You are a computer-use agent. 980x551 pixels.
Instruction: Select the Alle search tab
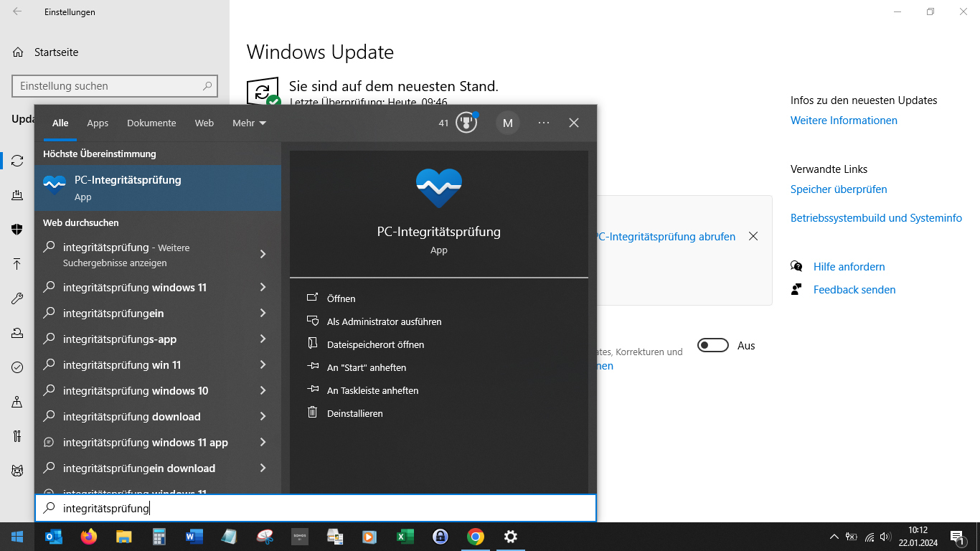(60, 123)
